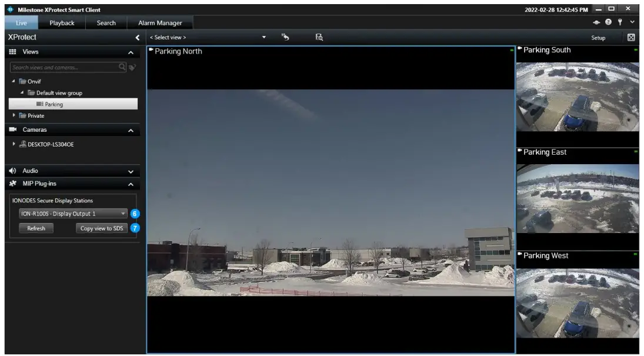
Task: Select DESKTOP-LS304OE server entry
Action: [46, 144]
